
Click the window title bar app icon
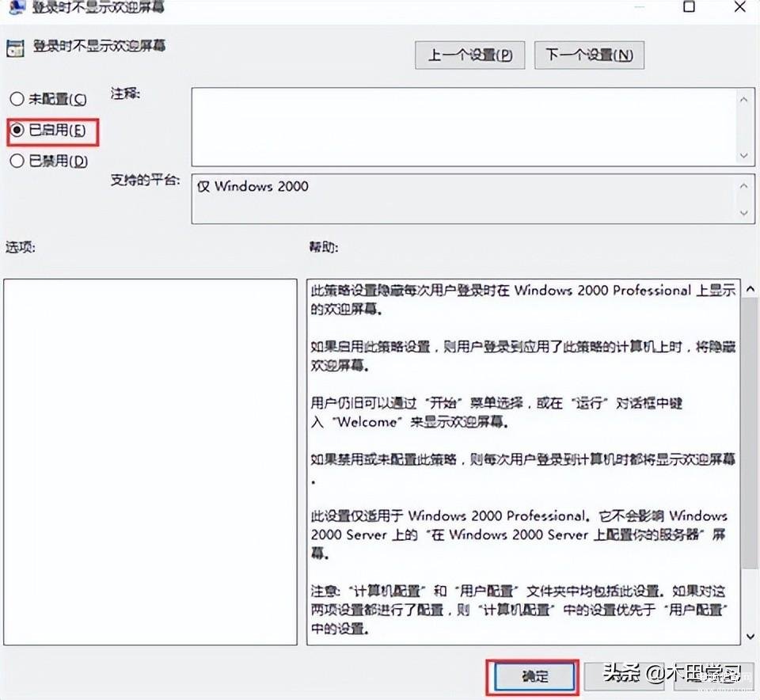pyautogui.click(x=17, y=7)
